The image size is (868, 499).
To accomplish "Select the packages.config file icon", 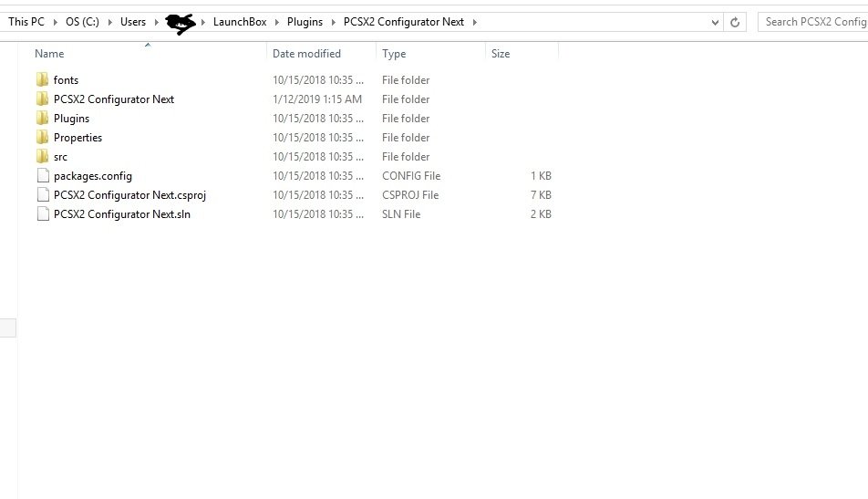I will [x=43, y=175].
